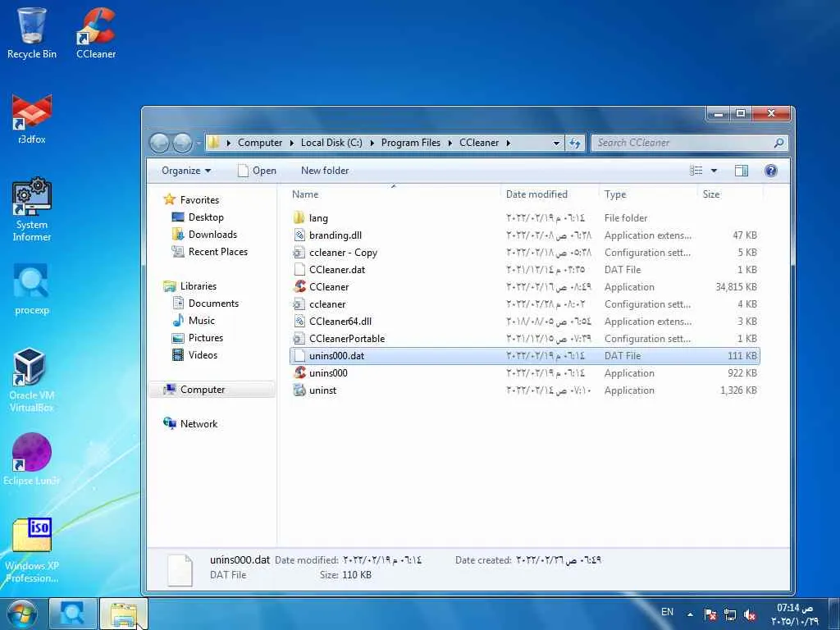
Task: Select the Windows XP Professional iso file
Action: pos(32,550)
